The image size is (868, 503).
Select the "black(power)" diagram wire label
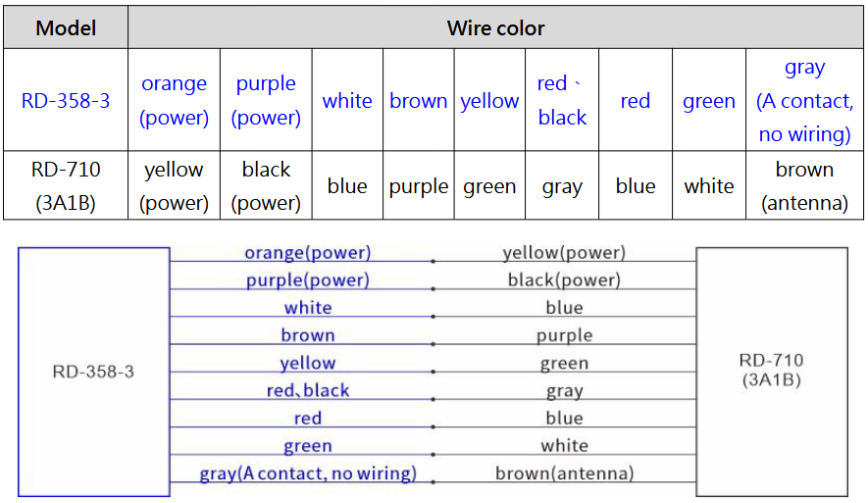[564, 280]
